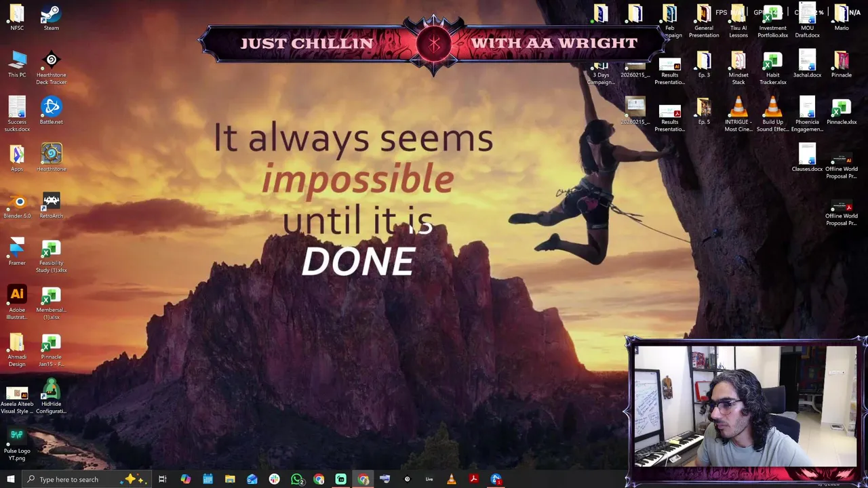Image resolution: width=868 pixels, height=488 pixels.
Task: Select the Hearthstone game icon
Action: (51, 158)
